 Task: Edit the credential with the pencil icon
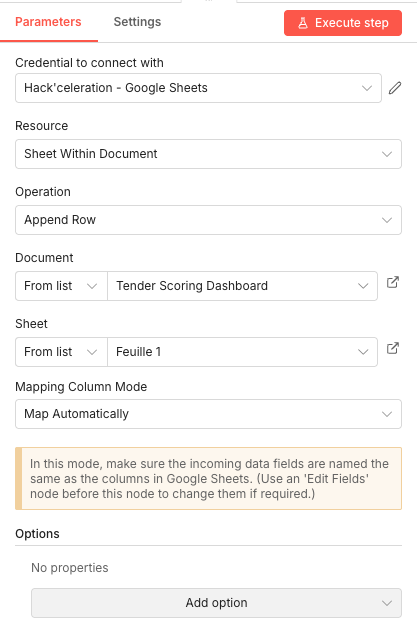(395, 88)
